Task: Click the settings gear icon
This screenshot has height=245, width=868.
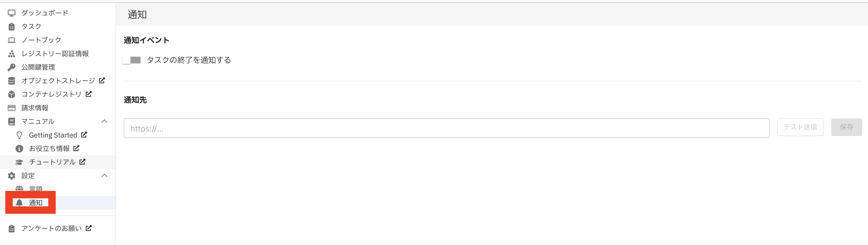Action: coord(11,176)
